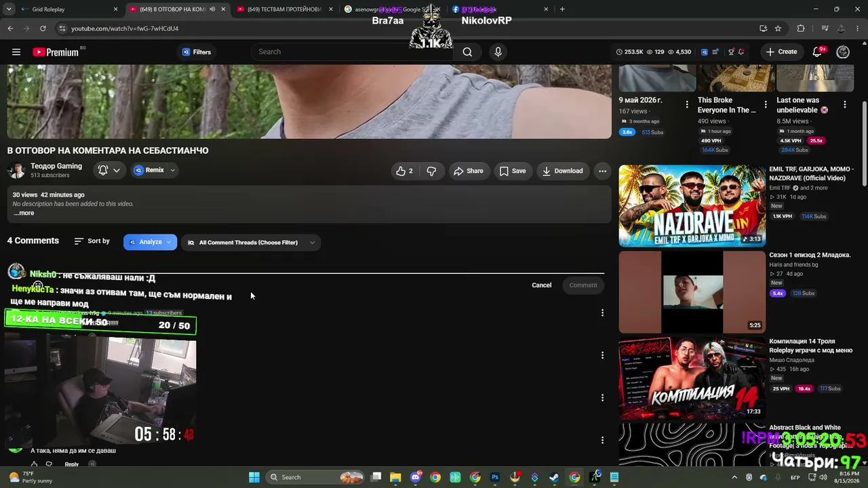Open comment options menu for the first comment
The width and height of the screenshot is (868, 488).
click(602, 312)
